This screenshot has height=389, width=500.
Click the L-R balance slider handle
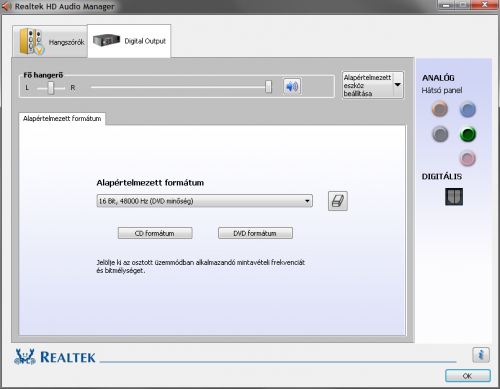click(51, 88)
